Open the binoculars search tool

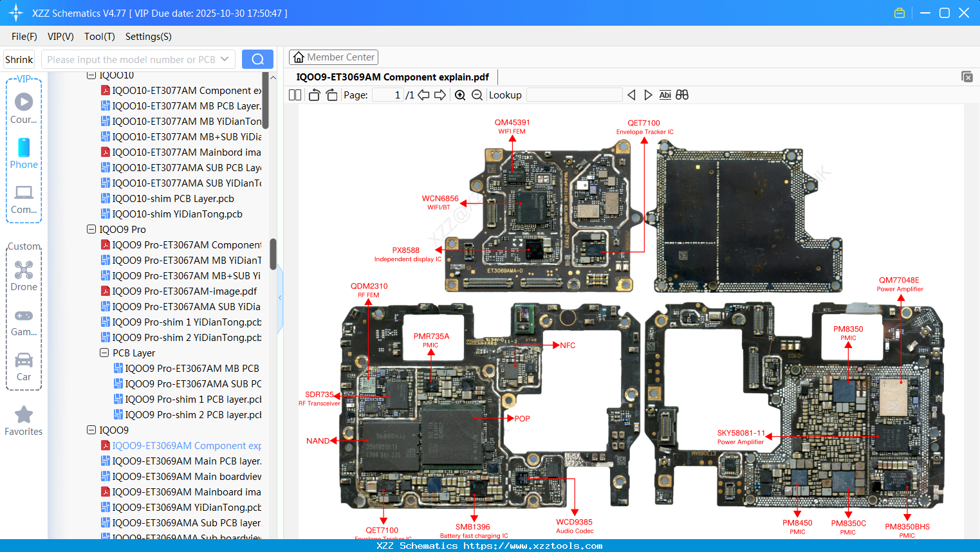pos(682,95)
